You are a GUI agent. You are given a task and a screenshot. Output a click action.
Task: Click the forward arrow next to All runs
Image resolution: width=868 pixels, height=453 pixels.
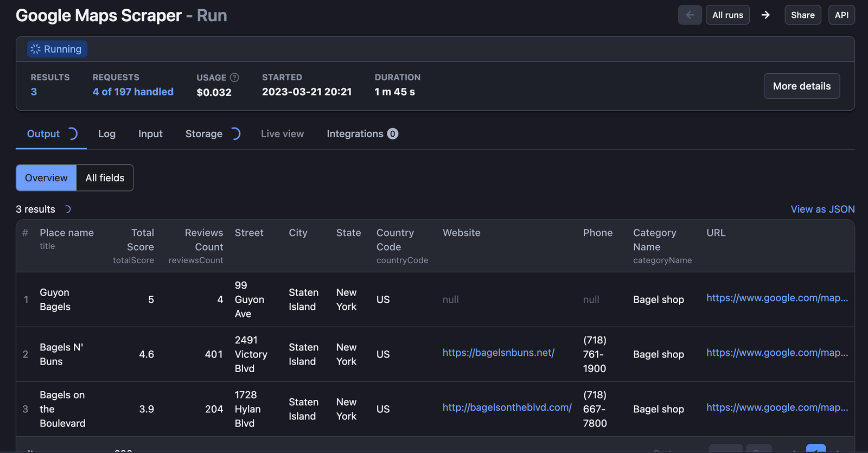(765, 15)
